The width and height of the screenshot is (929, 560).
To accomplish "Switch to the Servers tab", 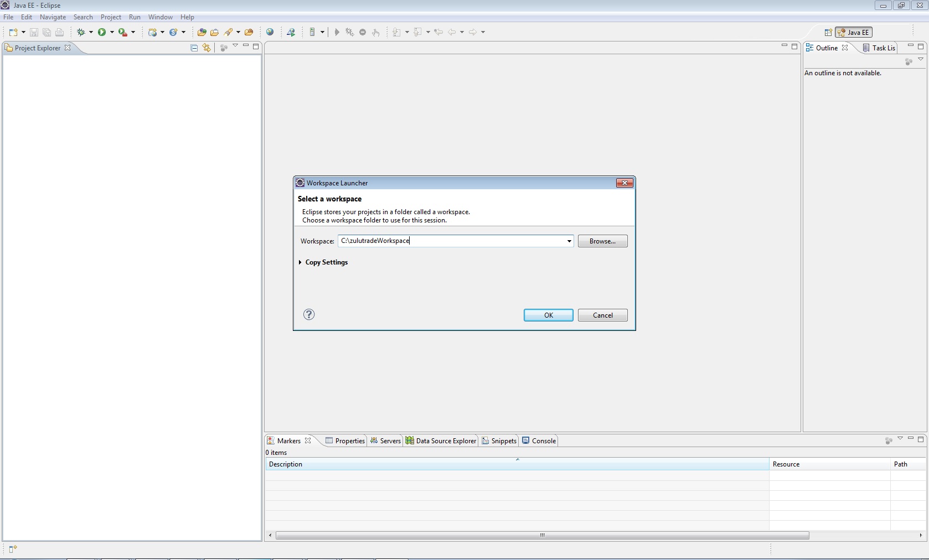I will click(x=385, y=441).
